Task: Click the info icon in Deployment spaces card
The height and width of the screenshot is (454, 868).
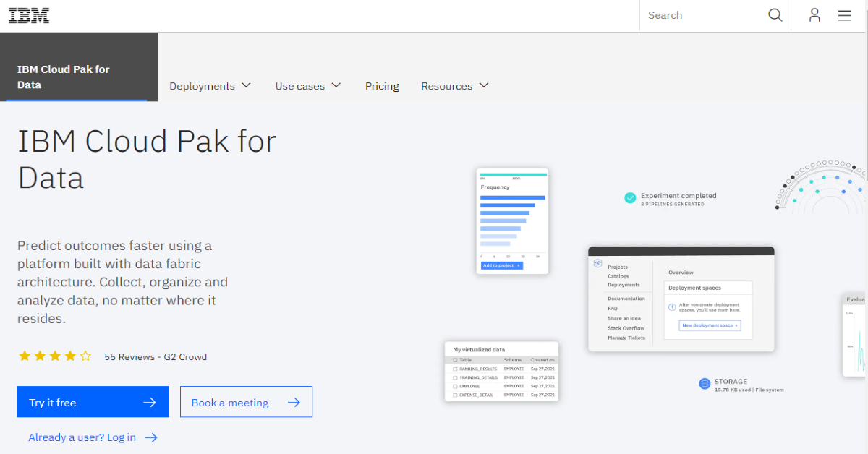Action: 672,307
